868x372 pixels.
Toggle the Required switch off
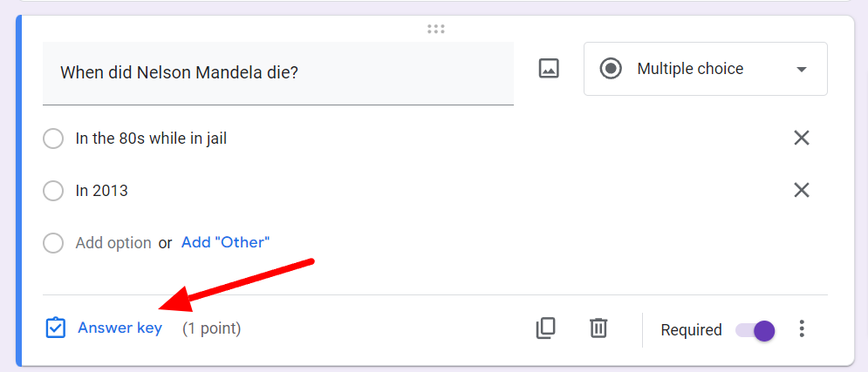coord(755,330)
